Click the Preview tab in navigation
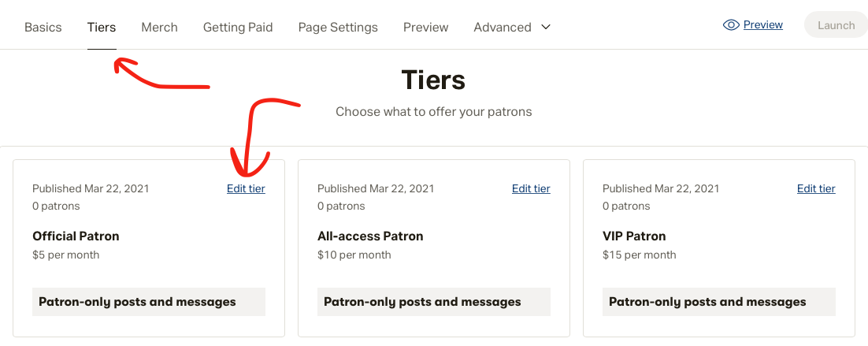The width and height of the screenshot is (868, 346). (425, 27)
